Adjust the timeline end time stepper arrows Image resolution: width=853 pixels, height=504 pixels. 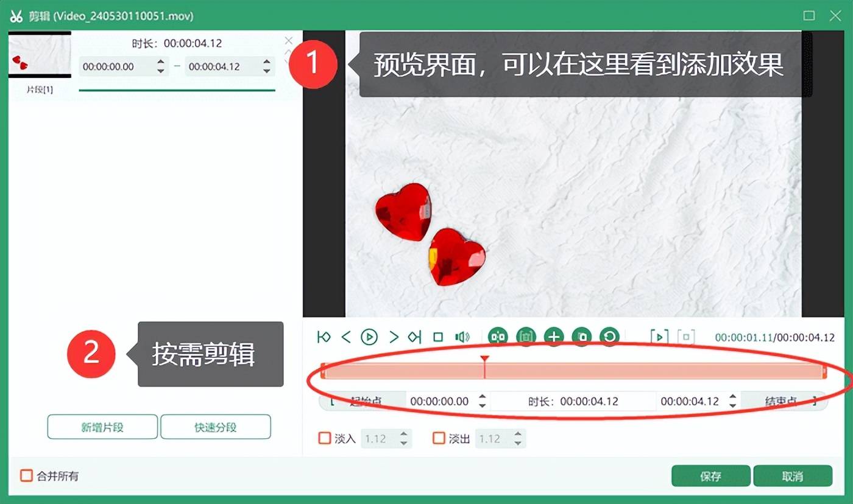pyautogui.click(x=733, y=401)
